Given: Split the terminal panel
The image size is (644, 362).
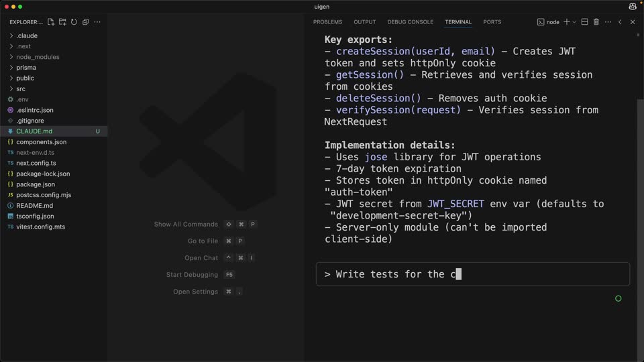Looking at the screenshot, I should pyautogui.click(x=584, y=22).
